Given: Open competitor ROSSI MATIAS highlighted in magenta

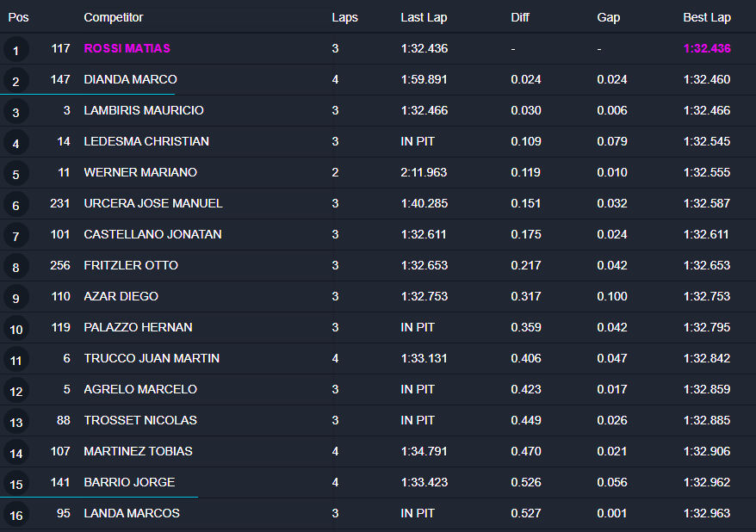Looking at the screenshot, I should point(127,48).
